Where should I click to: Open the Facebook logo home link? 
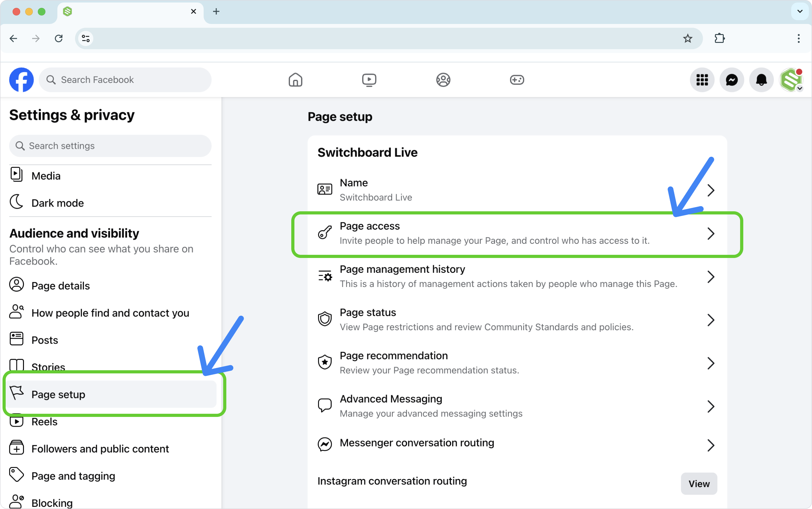(x=21, y=80)
